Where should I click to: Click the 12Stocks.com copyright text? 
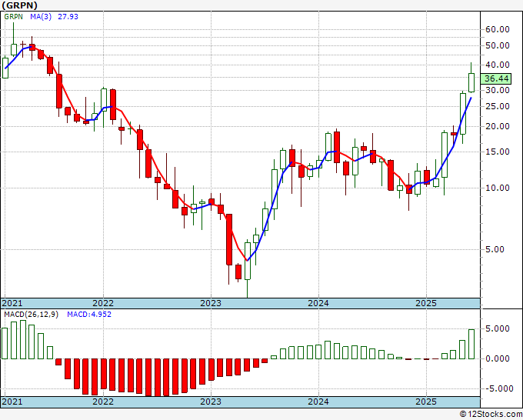coord(491,415)
